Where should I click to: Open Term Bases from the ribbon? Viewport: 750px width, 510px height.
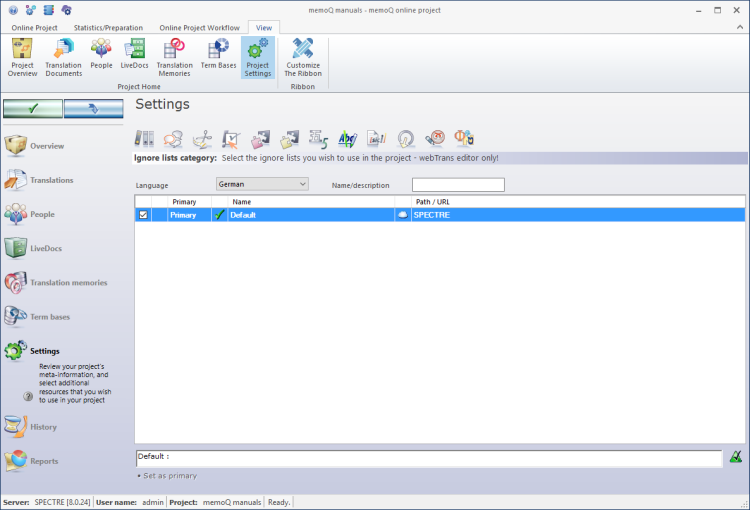point(217,56)
